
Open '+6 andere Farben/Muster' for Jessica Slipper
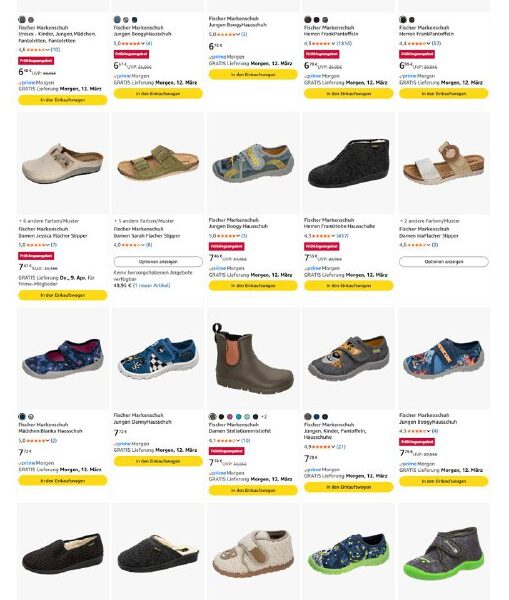pyautogui.click(x=49, y=221)
